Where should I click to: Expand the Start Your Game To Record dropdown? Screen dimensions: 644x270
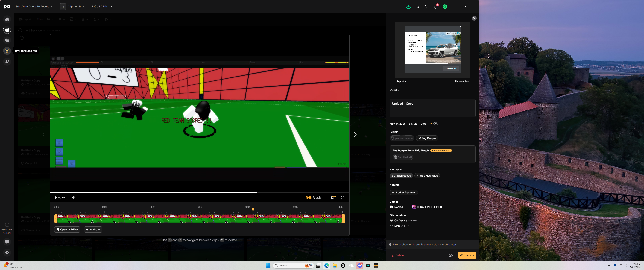[x=34, y=7]
